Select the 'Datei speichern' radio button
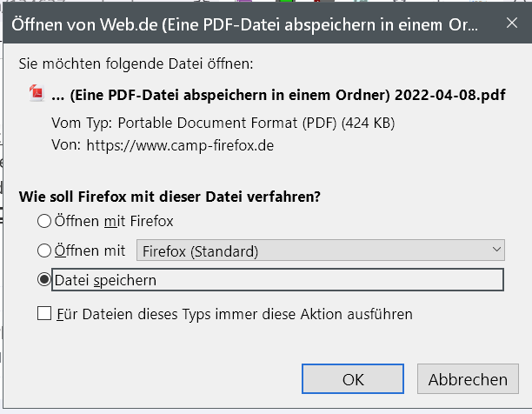 tap(43, 280)
